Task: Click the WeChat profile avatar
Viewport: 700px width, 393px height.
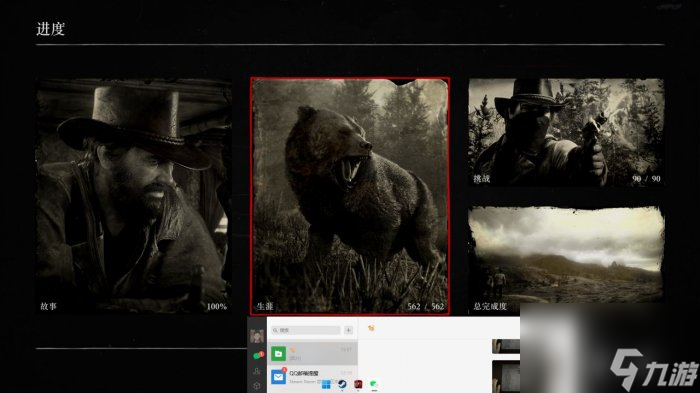Action: [x=257, y=335]
